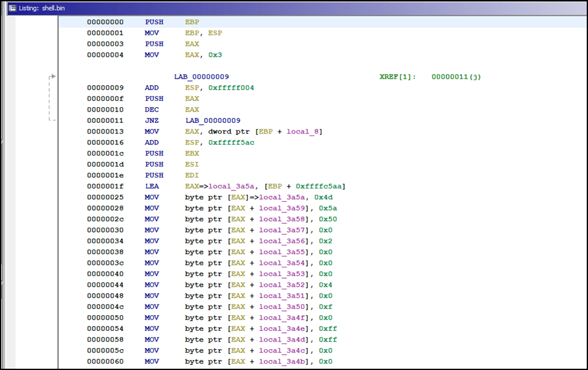
Task: Follow the XREF 00000011(j) reference
Action: point(456,77)
